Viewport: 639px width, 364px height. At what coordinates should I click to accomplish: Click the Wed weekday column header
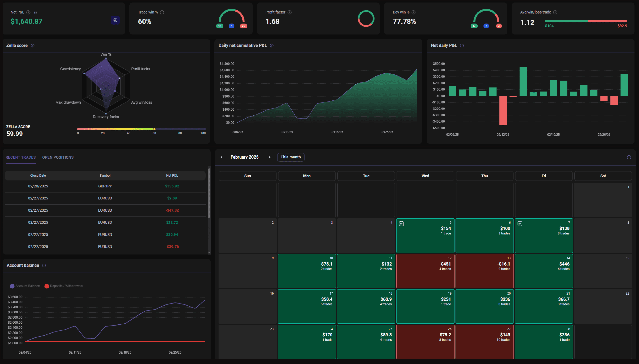(x=425, y=176)
